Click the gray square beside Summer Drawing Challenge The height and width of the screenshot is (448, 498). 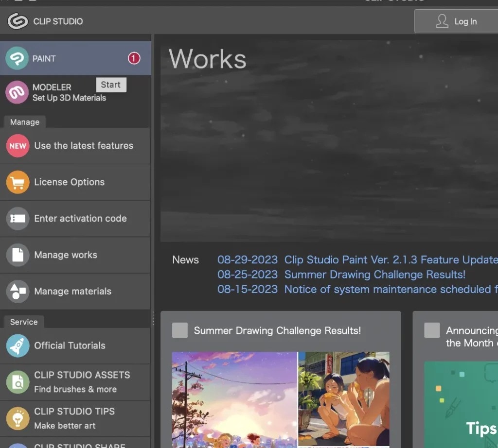coord(180,330)
